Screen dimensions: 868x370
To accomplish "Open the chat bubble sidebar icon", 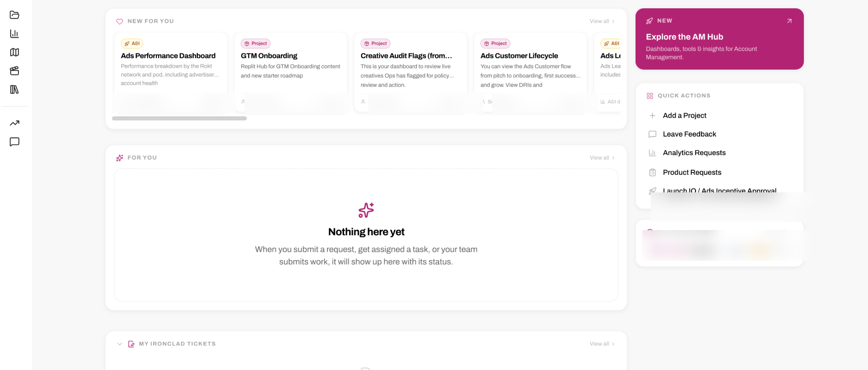I will 14,142.
